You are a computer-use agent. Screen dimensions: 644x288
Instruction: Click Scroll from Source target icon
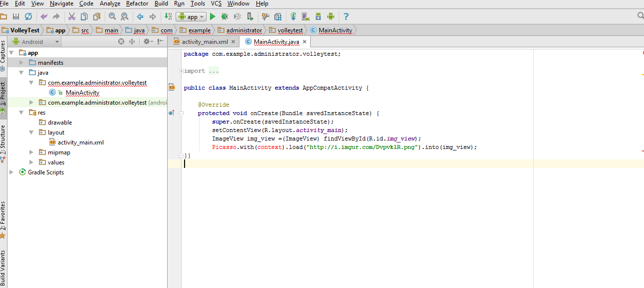121,42
